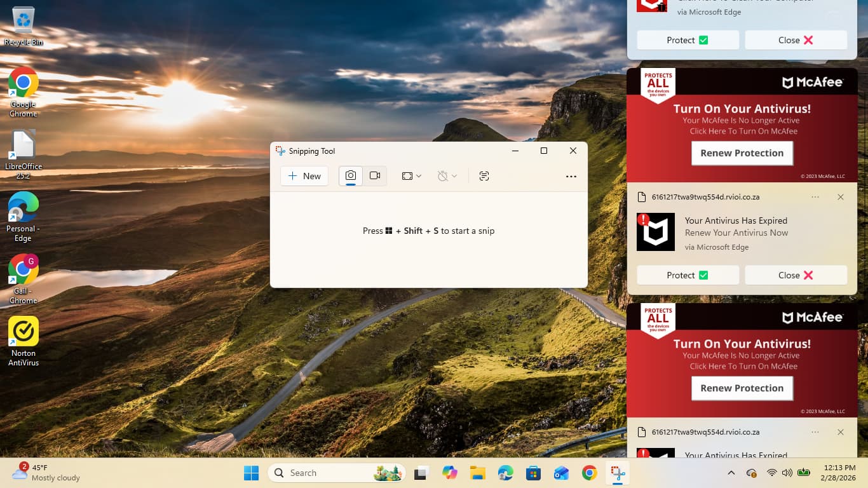868x488 pixels.
Task: Open the See more menu in Snipping Tool
Action: pos(571,177)
